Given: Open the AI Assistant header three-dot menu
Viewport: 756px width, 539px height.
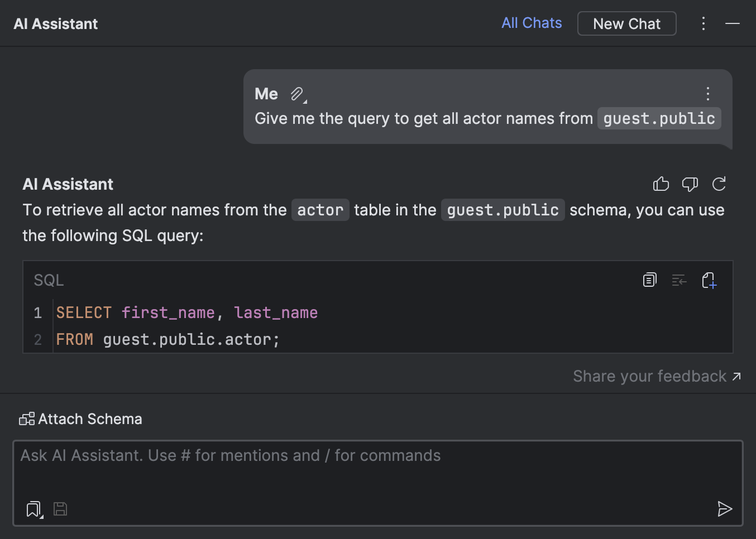Looking at the screenshot, I should (703, 23).
